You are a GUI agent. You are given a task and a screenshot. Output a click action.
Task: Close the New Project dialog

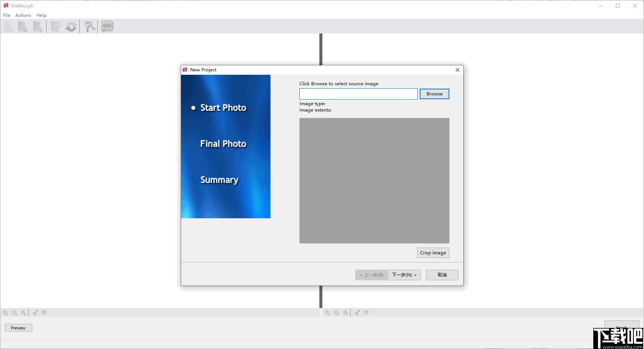click(x=458, y=70)
